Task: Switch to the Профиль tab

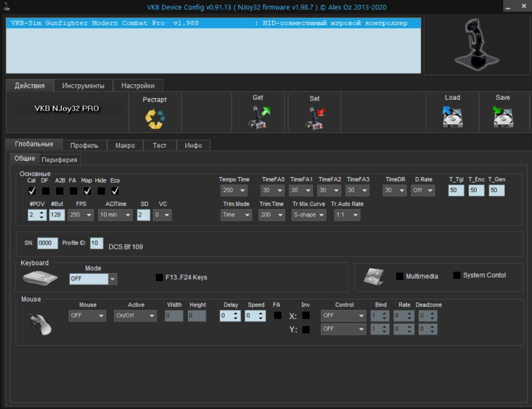Action: pos(84,145)
